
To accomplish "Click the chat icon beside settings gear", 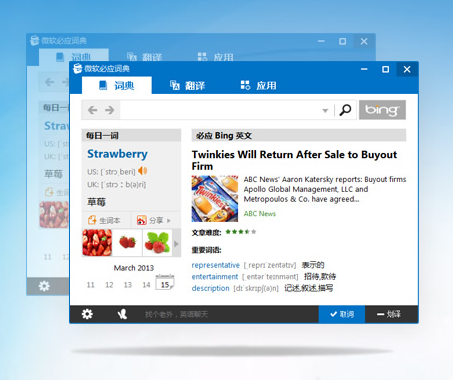I will (122, 314).
